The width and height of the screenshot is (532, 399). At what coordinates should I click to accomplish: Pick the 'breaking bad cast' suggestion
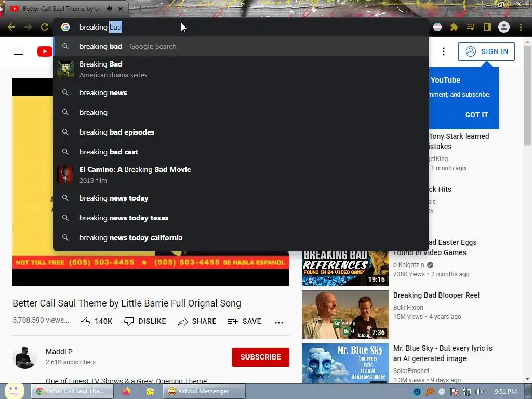pyautogui.click(x=241, y=152)
